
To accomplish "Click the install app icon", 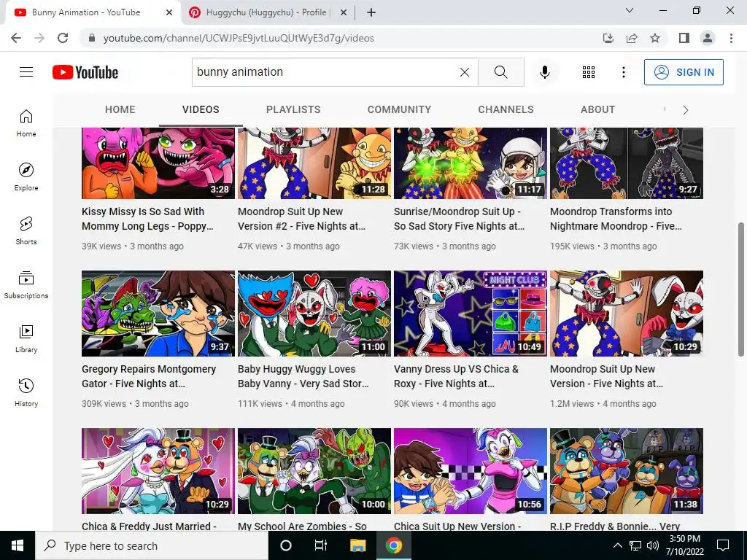I will coord(608,38).
